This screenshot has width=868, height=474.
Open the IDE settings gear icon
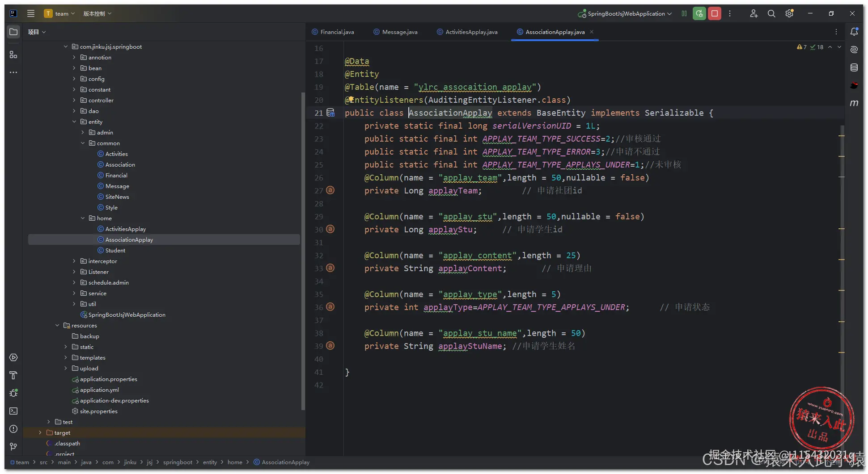pyautogui.click(x=789, y=14)
